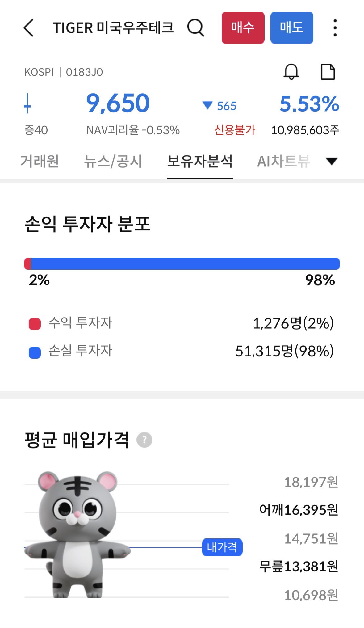
Task: Tap the blue 손실 투자자 legend dot
Action: click(x=35, y=352)
